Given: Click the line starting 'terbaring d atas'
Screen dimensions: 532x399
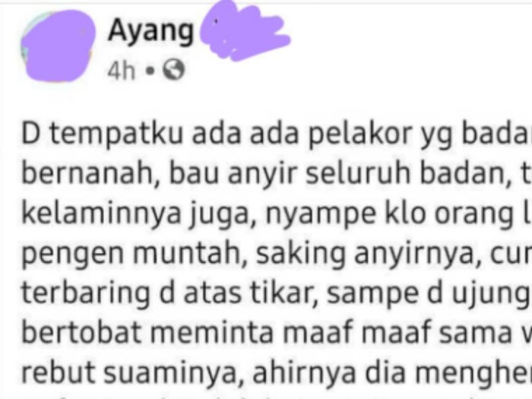Looking at the screenshot, I should coord(276,294).
